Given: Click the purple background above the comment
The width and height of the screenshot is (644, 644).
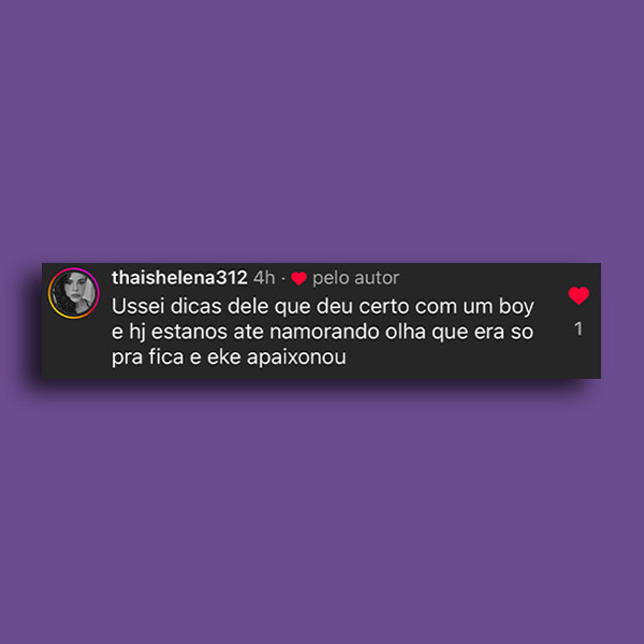Looking at the screenshot, I should pyautogui.click(x=322, y=131).
